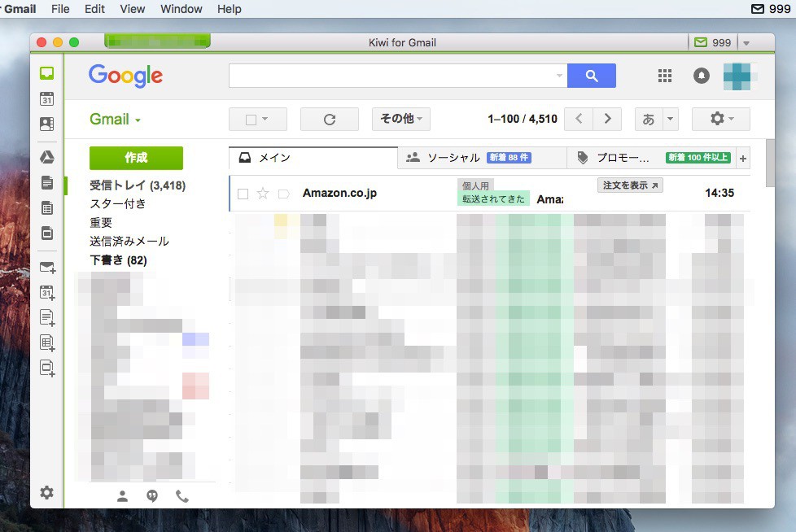Screen dimensions: 796x532
Task: Click the 作成 compose button
Action: click(136, 158)
